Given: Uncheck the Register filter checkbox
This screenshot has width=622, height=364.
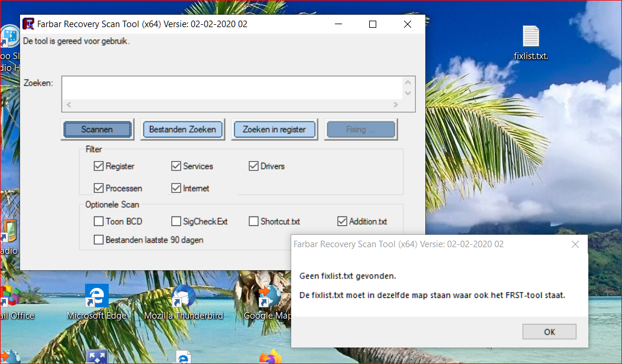Looking at the screenshot, I should click(x=99, y=166).
